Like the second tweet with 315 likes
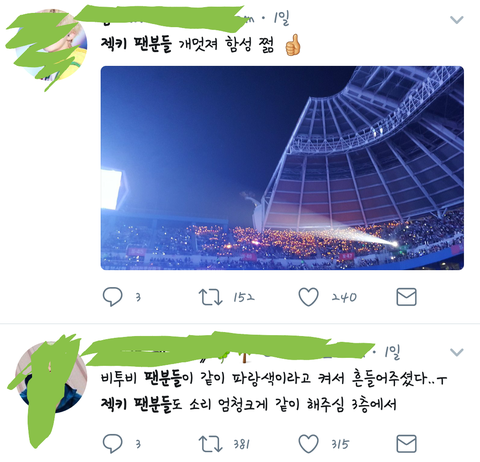Screen dimensions: 480x462 pyautogui.click(x=308, y=444)
